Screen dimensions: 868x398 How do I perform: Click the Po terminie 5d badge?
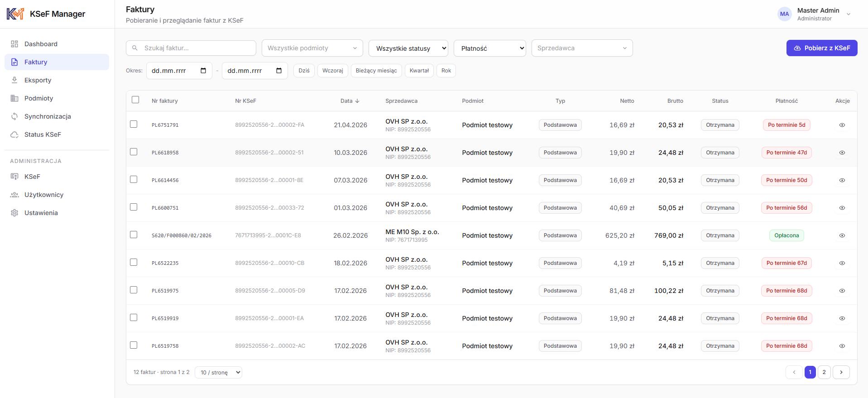coord(786,125)
